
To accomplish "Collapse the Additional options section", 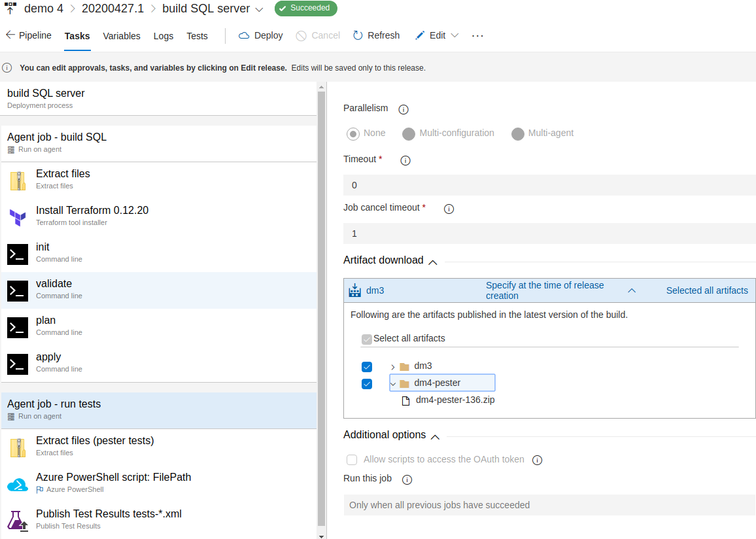I will coord(436,437).
